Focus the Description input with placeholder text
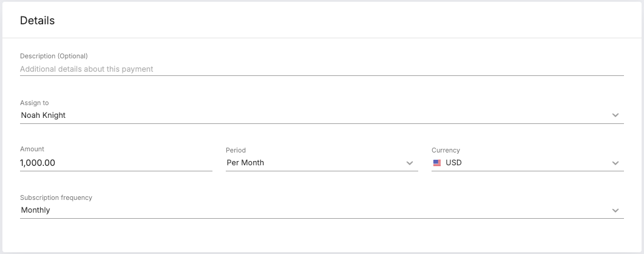Screen dimensions: 644x254 [x=322, y=69]
